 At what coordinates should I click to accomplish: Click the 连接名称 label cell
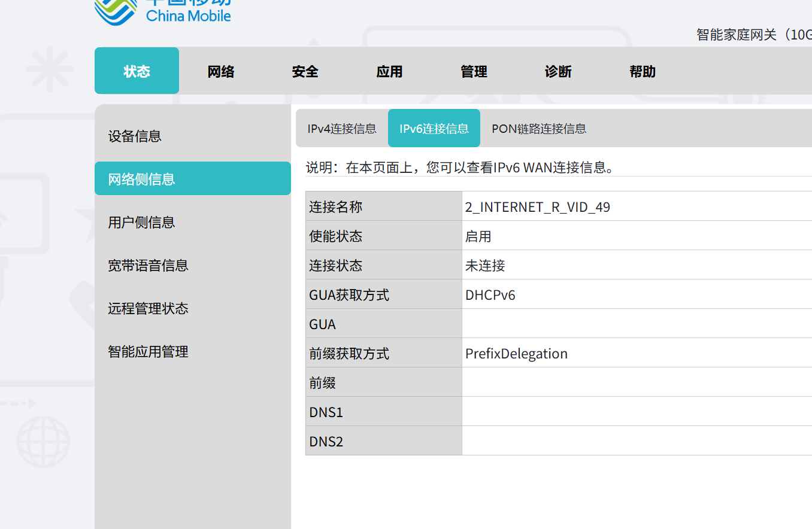(x=384, y=206)
